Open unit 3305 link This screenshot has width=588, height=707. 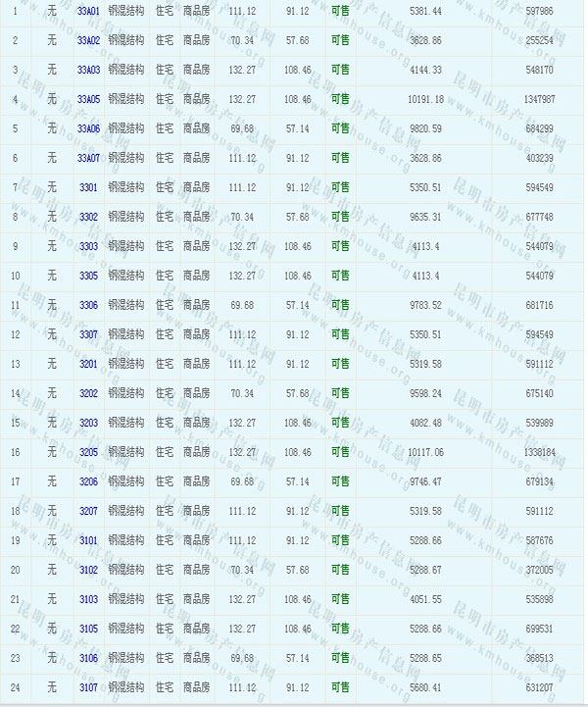click(x=88, y=276)
